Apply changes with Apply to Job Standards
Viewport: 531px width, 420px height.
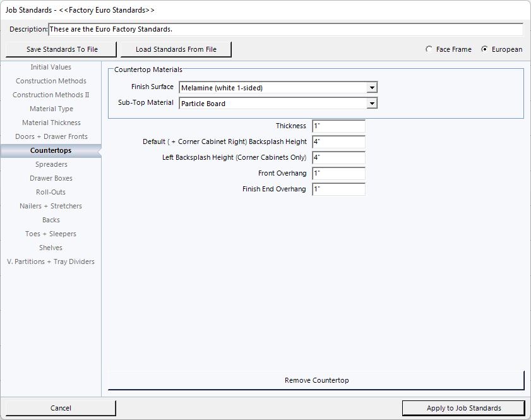463,408
